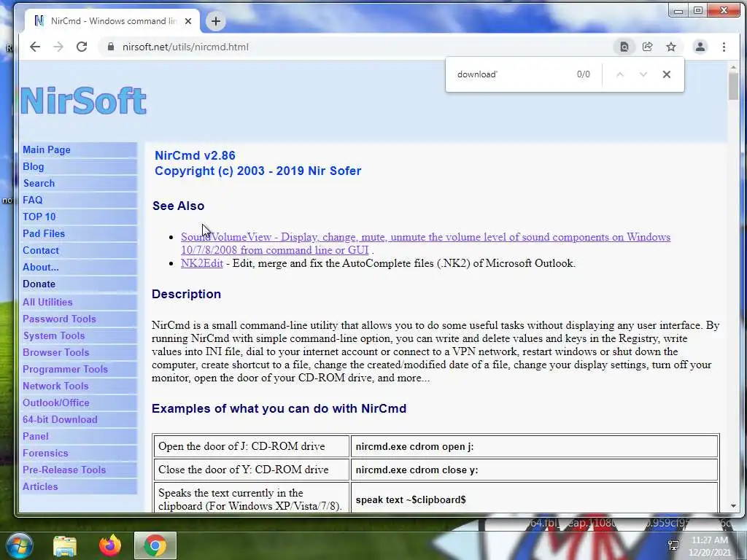Launch Firefox from the taskbar
The width and height of the screenshot is (747, 560).
coord(109,545)
